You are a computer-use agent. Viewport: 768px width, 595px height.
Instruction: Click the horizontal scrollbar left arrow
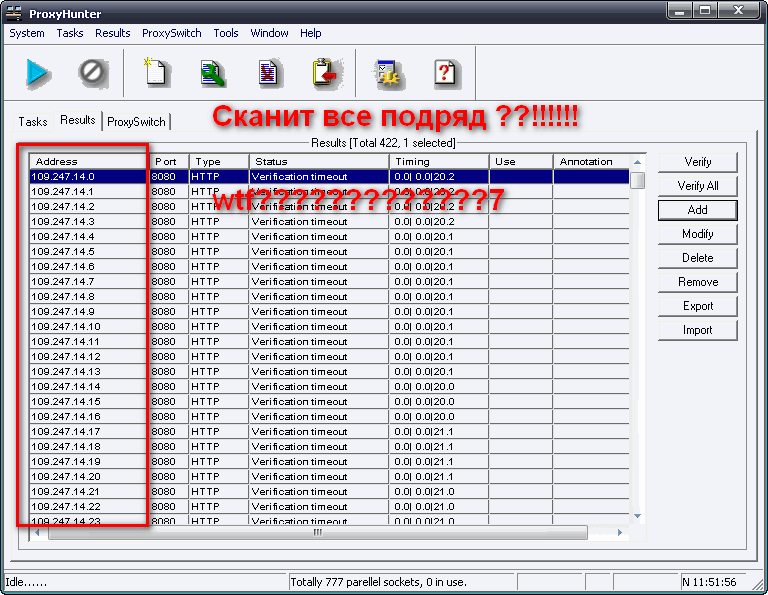(38, 532)
